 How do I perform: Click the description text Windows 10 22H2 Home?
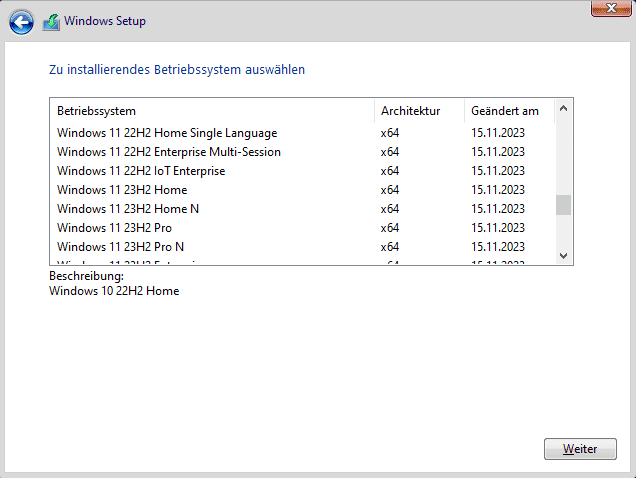(114, 291)
